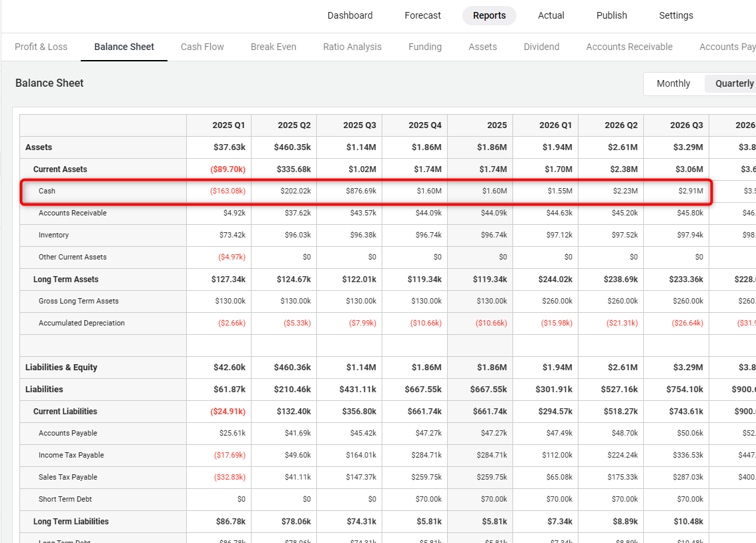Screen dimensions: 756x543
Task: Open the Settings page
Action: (675, 15)
